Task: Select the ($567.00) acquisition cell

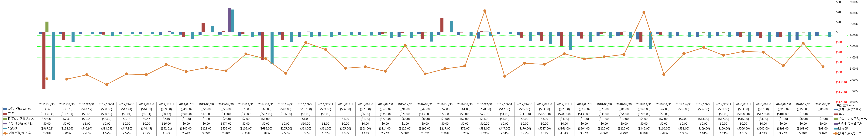Action: tap(266, 114)
